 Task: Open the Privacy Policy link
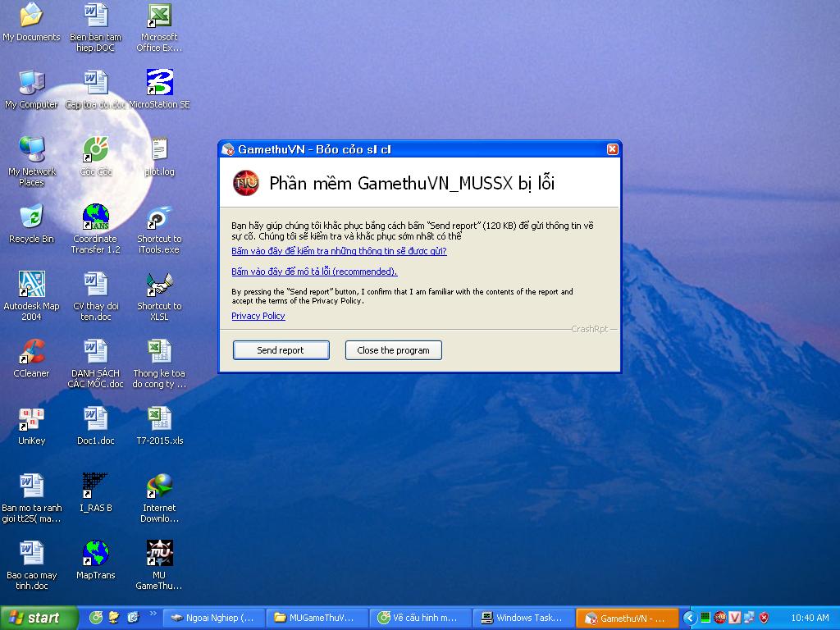coord(258,316)
